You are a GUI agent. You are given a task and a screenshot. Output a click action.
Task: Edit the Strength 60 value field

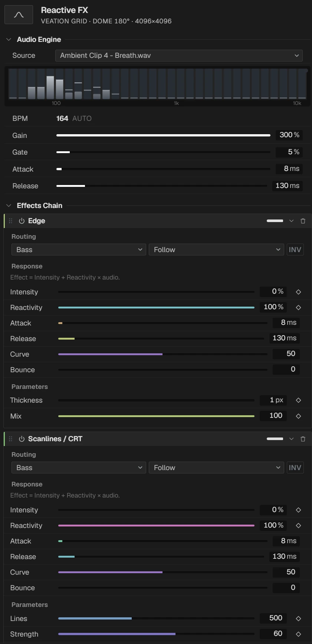point(274,634)
